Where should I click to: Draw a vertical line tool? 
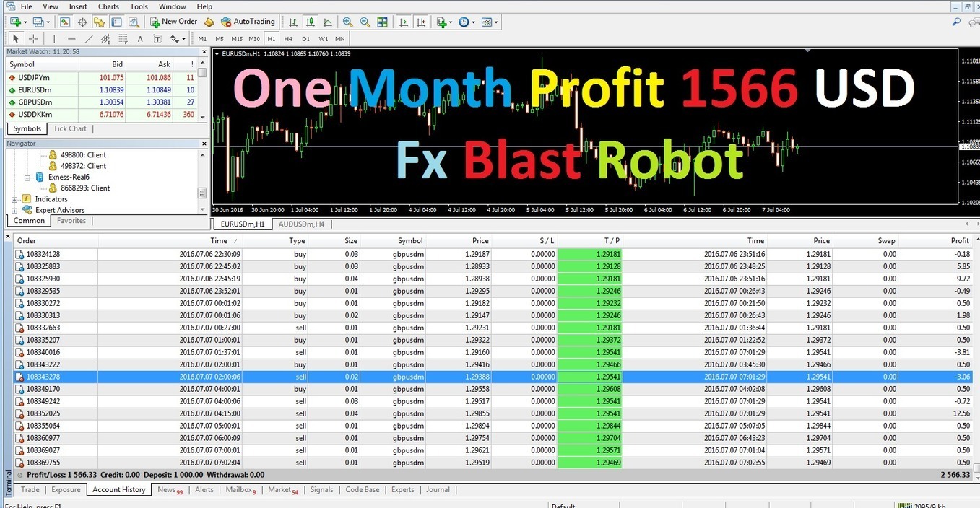coord(54,39)
